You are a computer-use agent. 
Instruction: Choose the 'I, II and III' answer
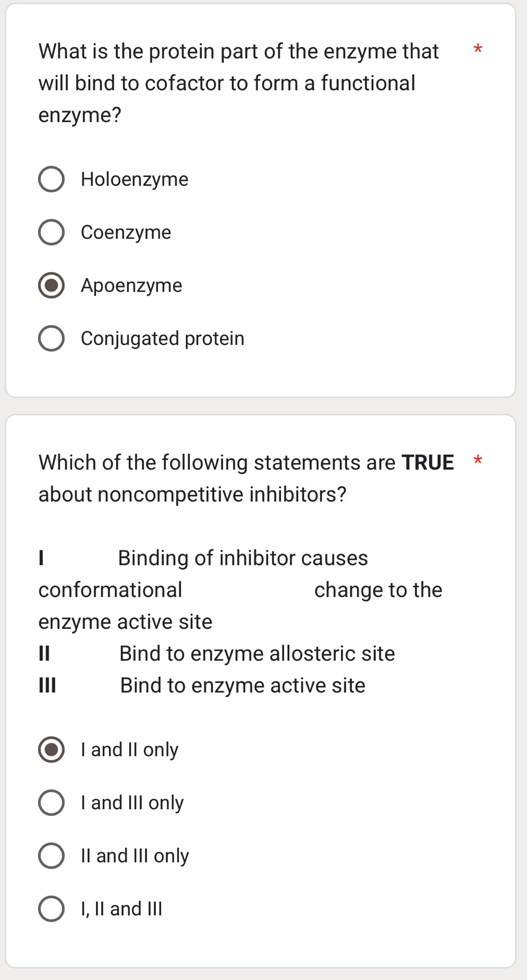pyautogui.click(x=51, y=908)
